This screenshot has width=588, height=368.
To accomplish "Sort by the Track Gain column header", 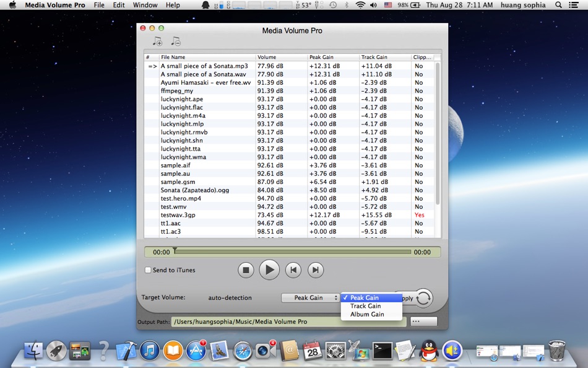I will 385,57.
